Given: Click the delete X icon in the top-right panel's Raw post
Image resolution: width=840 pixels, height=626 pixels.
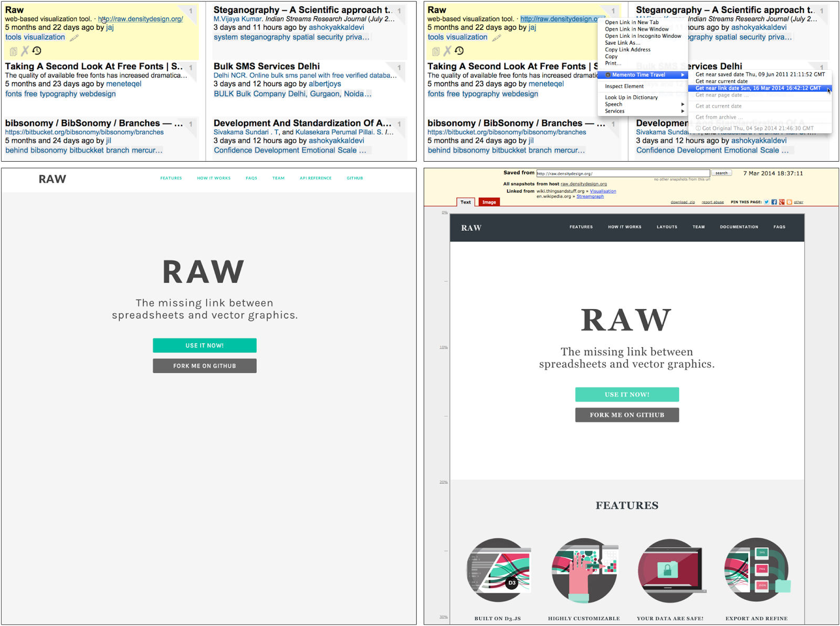Looking at the screenshot, I should [447, 51].
